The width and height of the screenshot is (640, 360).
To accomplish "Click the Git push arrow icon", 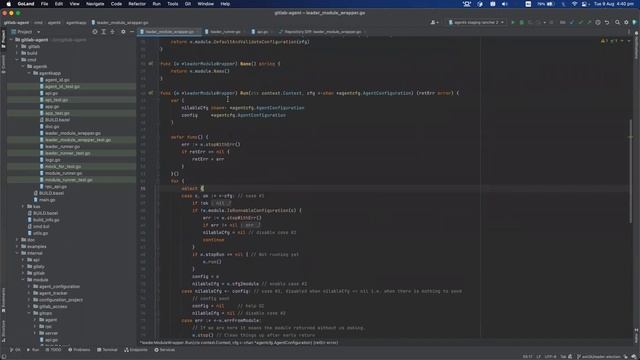I will (589, 22).
